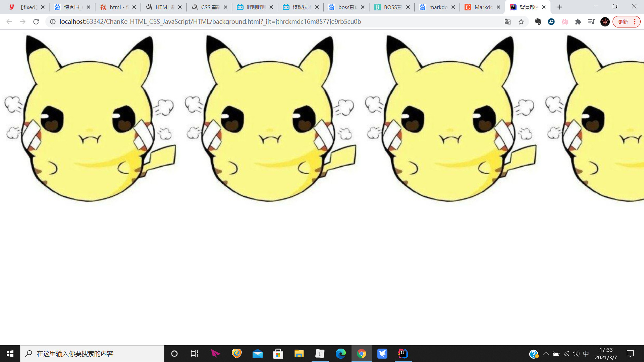Open the Wi-Fi network tray icon
Image resolution: width=644 pixels, height=362 pixels.
click(566, 354)
